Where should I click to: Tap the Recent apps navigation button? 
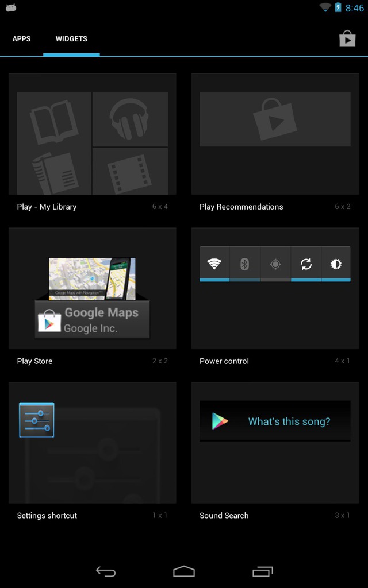[x=262, y=571]
